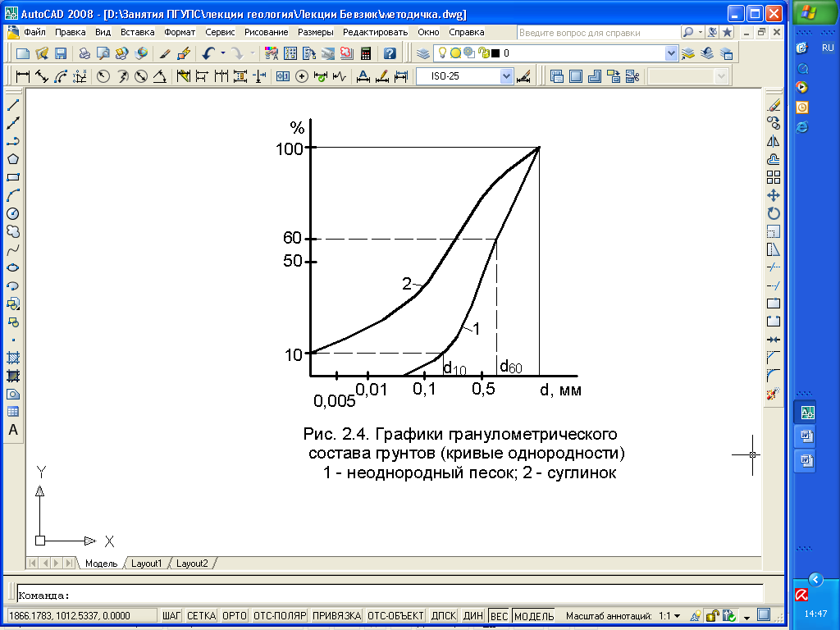This screenshot has width=840, height=630.
Task: Open the QuickCalc calculator
Action: 366,53
